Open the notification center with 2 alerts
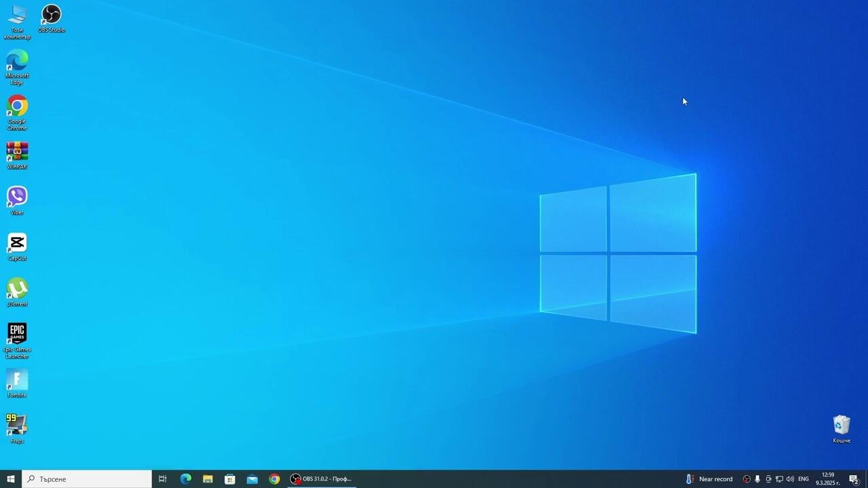868x488 pixels. click(x=854, y=479)
